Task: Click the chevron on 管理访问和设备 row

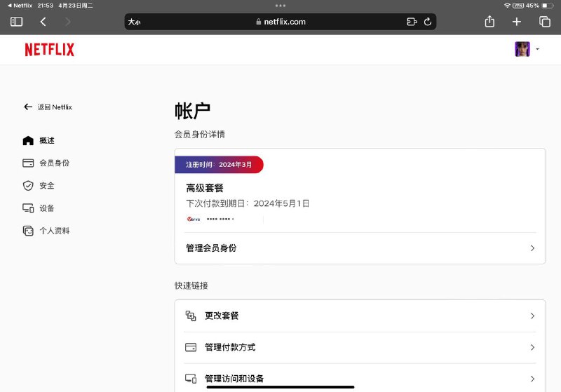Action: (532, 379)
